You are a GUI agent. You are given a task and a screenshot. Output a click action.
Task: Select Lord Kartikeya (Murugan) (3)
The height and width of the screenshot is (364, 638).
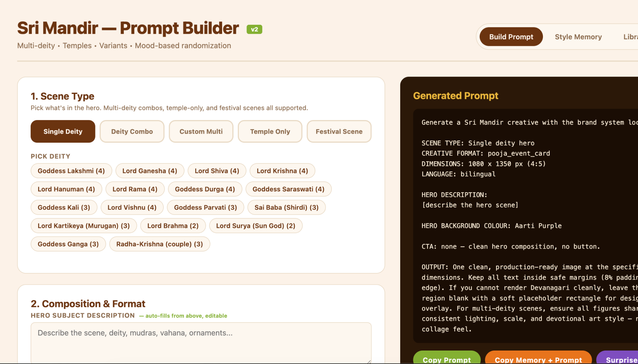pos(84,226)
